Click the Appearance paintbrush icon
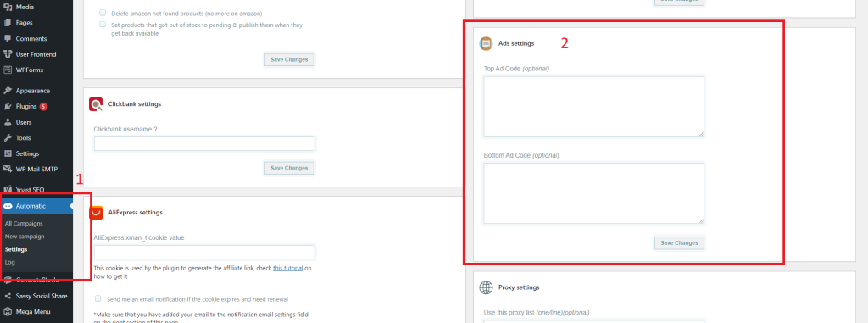This screenshot has width=868, height=323. tap(8, 91)
